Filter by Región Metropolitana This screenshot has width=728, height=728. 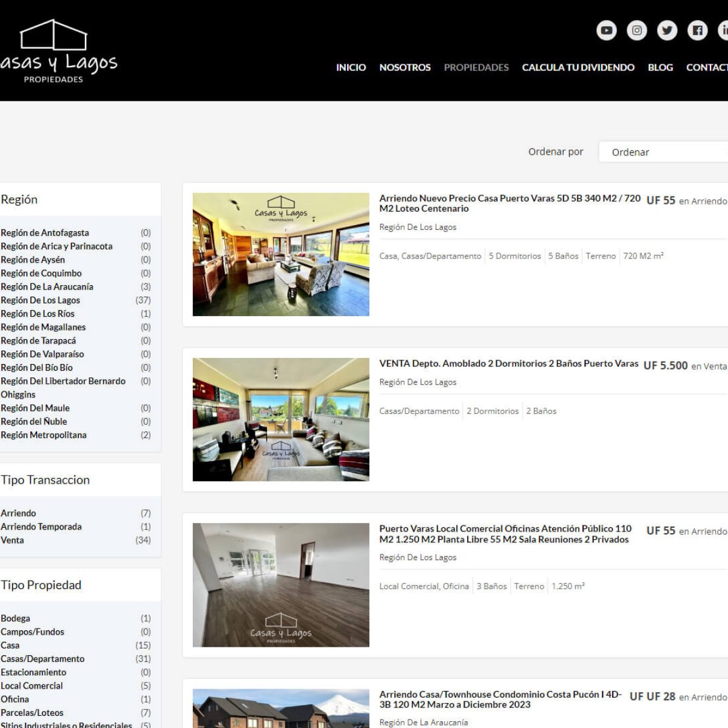pos(44,435)
